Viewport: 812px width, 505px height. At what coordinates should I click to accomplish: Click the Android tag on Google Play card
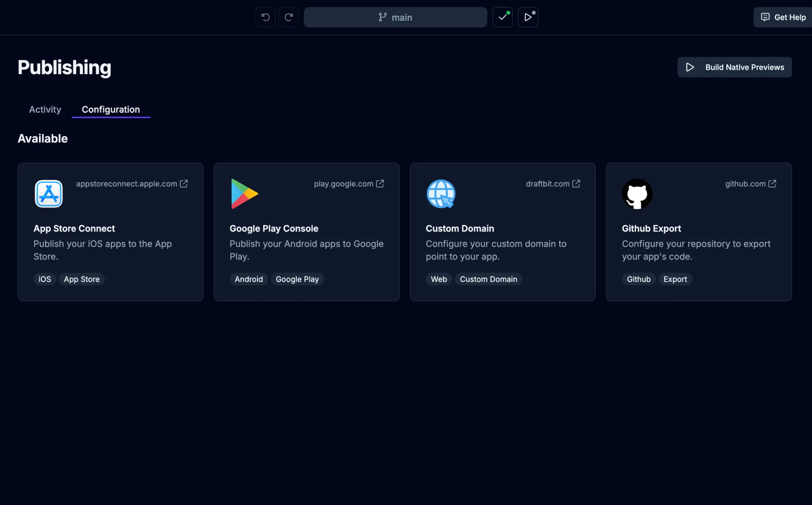[x=249, y=279]
